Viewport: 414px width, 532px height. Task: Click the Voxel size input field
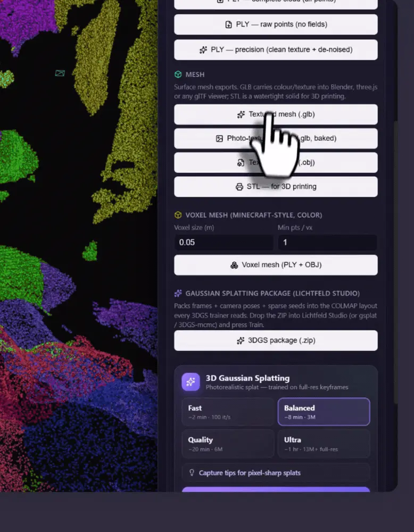(224, 243)
